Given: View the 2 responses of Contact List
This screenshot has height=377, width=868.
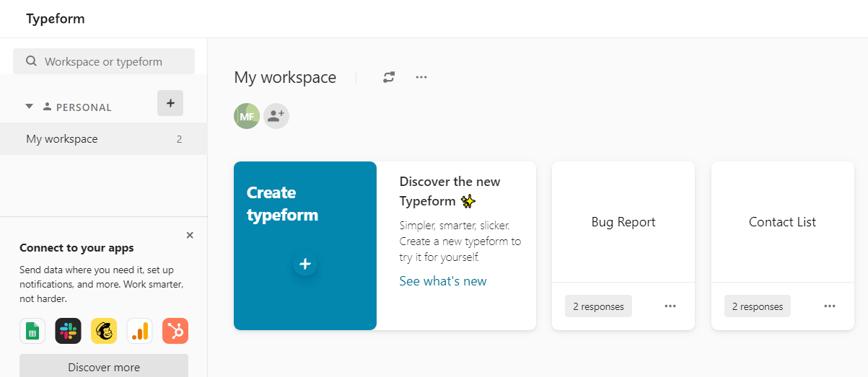Looking at the screenshot, I should (x=758, y=306).
